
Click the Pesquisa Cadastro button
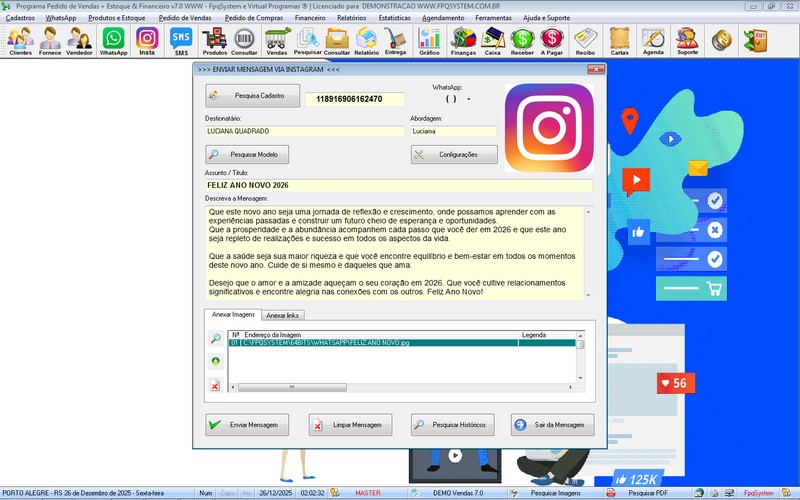(253, 95)
